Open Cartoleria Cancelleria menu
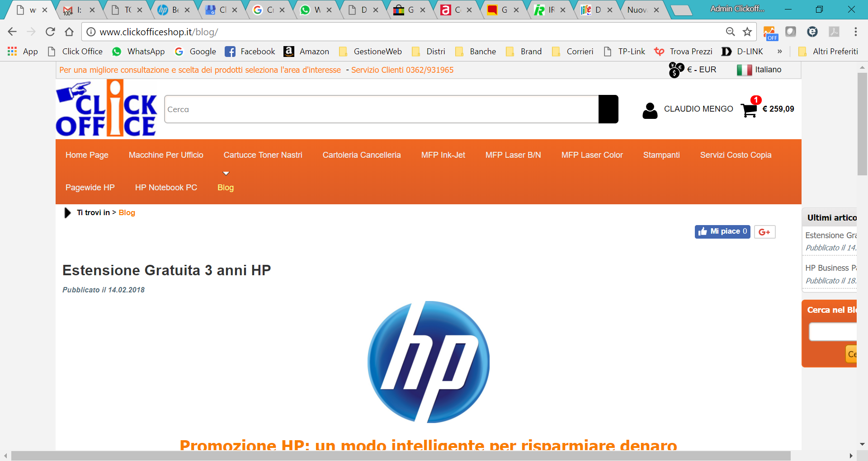The width and height of the screenshot is (868, 461). pyautogui.click(x=362, y=155)
